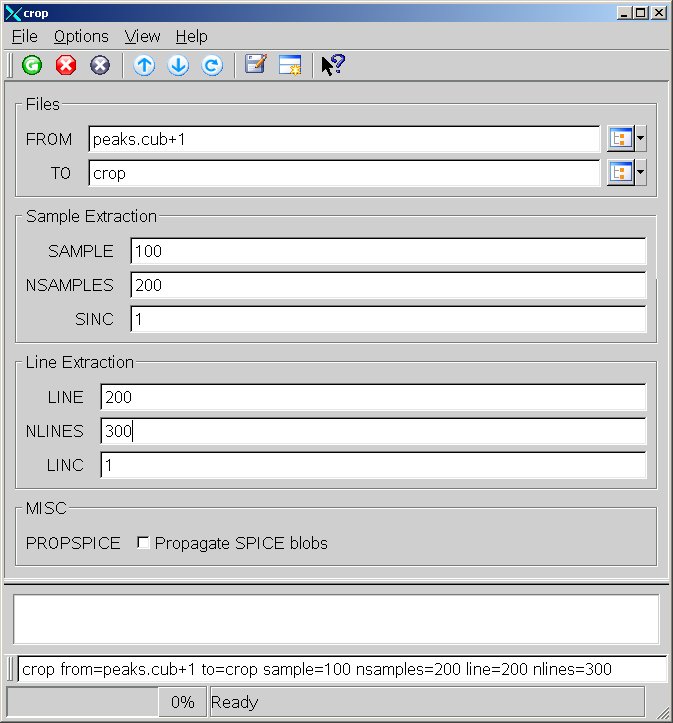Click the LINE input field

pos(372,397)
